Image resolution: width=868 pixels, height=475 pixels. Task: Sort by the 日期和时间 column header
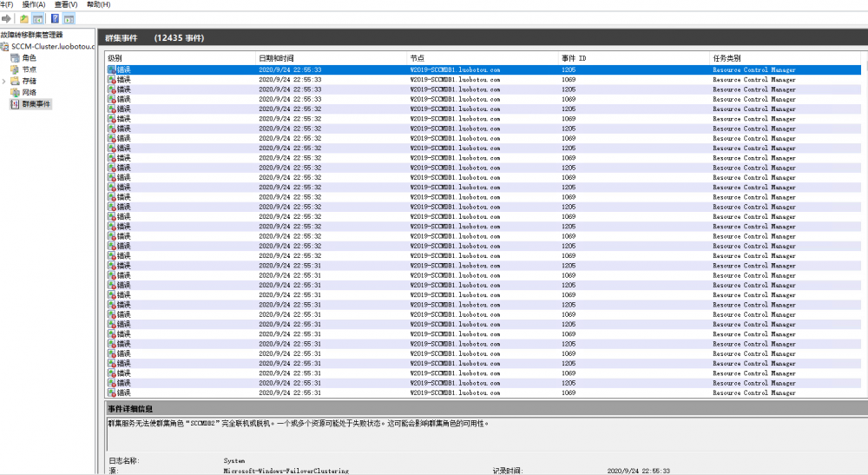coord(277,58)
